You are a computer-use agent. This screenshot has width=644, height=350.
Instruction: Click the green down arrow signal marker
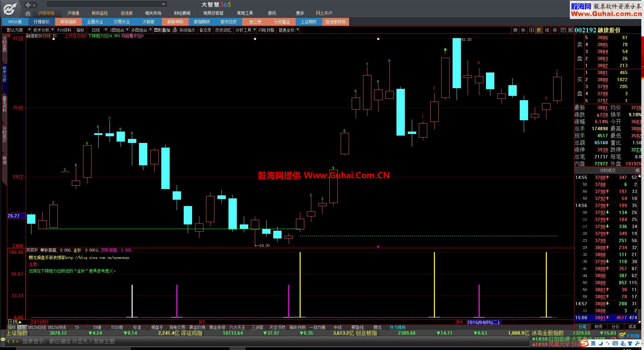445,50
